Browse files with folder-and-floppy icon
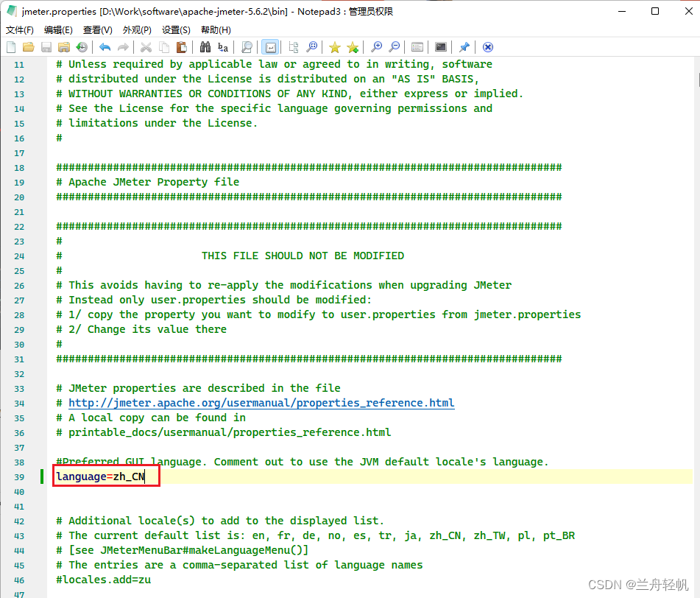The width and height of the screenshot is (700, 598). pos(64,47)
